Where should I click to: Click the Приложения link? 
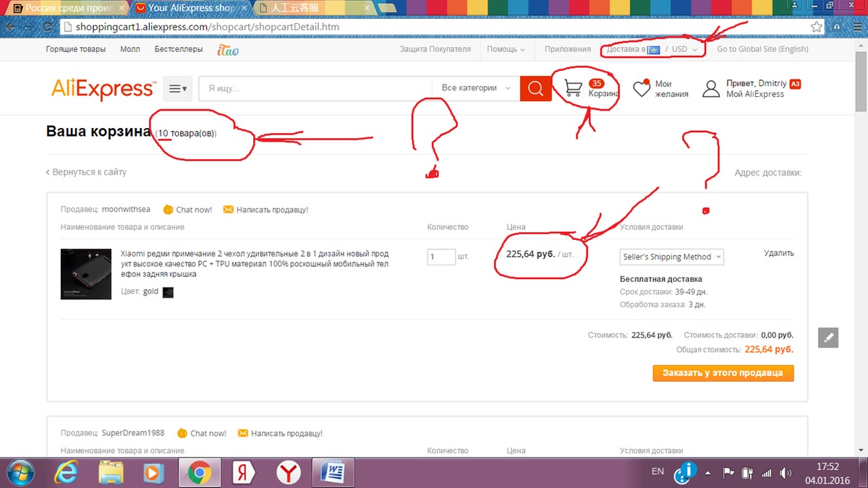[x=568, y=49]
